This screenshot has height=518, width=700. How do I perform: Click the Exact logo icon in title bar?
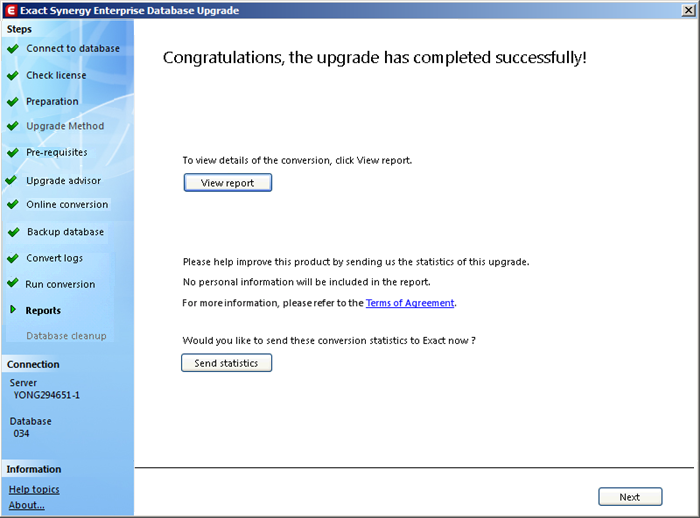pyautogui.click(x=11, y=10)
